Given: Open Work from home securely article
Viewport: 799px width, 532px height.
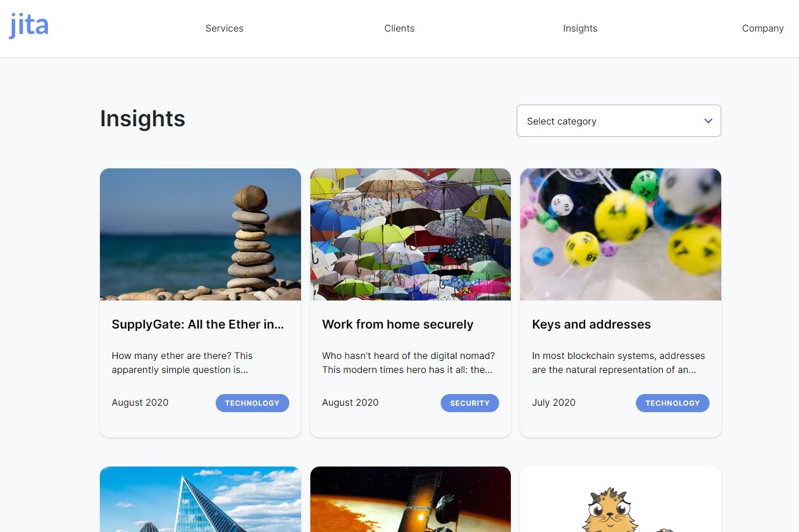Looking at the screenshot, I should point(397,324).
